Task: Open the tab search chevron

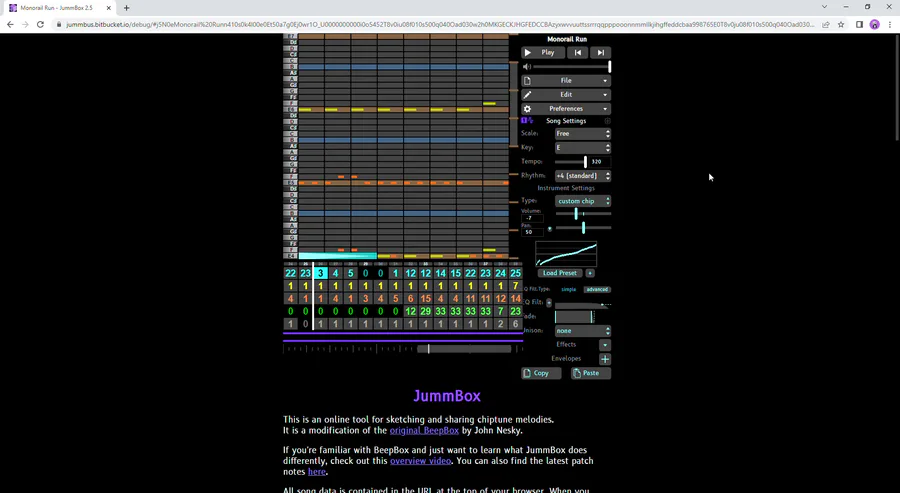Action: [x=824, y=7]
